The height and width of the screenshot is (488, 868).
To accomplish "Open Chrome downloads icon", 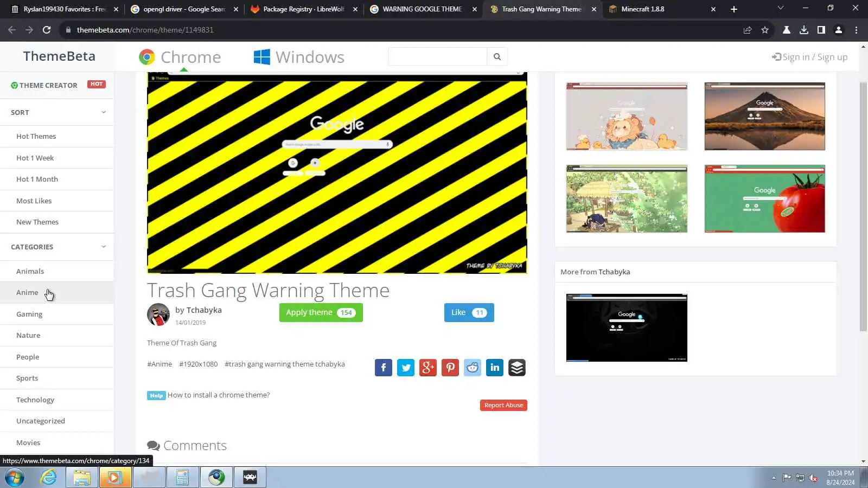I will click(x=804, y=30).
